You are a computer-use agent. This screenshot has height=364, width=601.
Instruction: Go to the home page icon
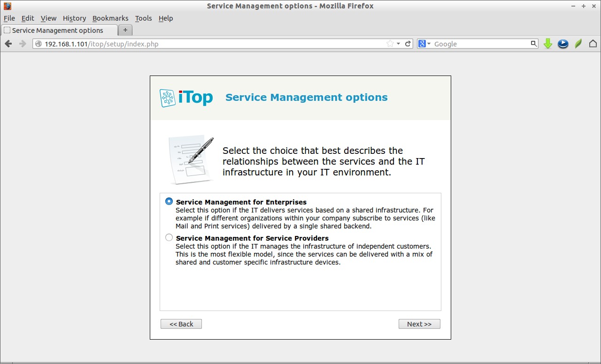pos(593,44)
